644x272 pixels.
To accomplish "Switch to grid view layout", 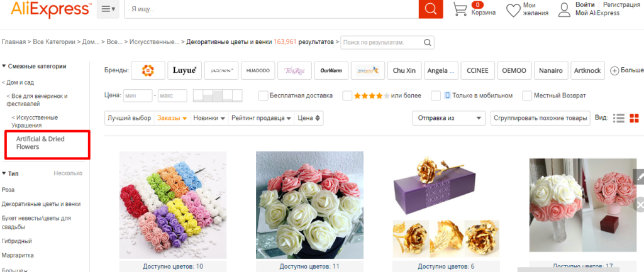I will pyautogui.click(x=634, y=118).
